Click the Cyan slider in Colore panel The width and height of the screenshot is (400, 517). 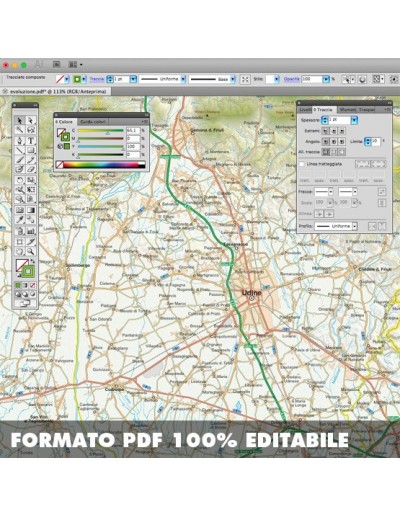[x=101, y=131]
